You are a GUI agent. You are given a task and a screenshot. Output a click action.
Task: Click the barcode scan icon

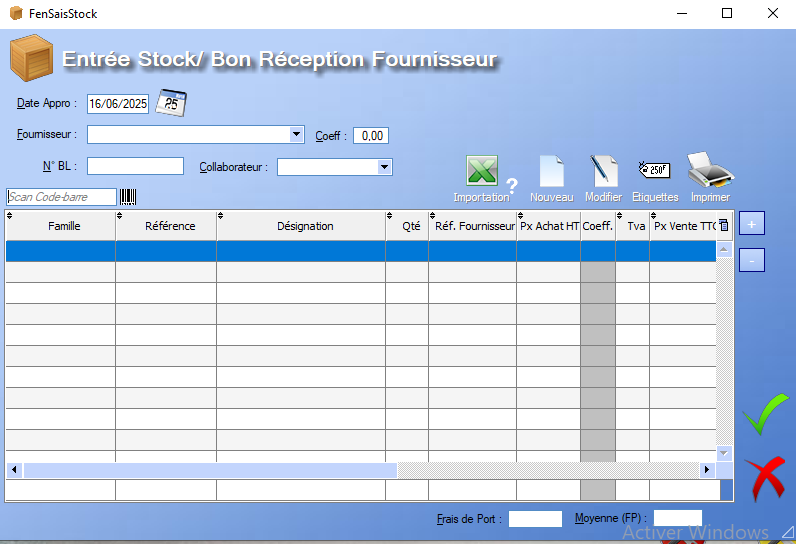point(128,197)
